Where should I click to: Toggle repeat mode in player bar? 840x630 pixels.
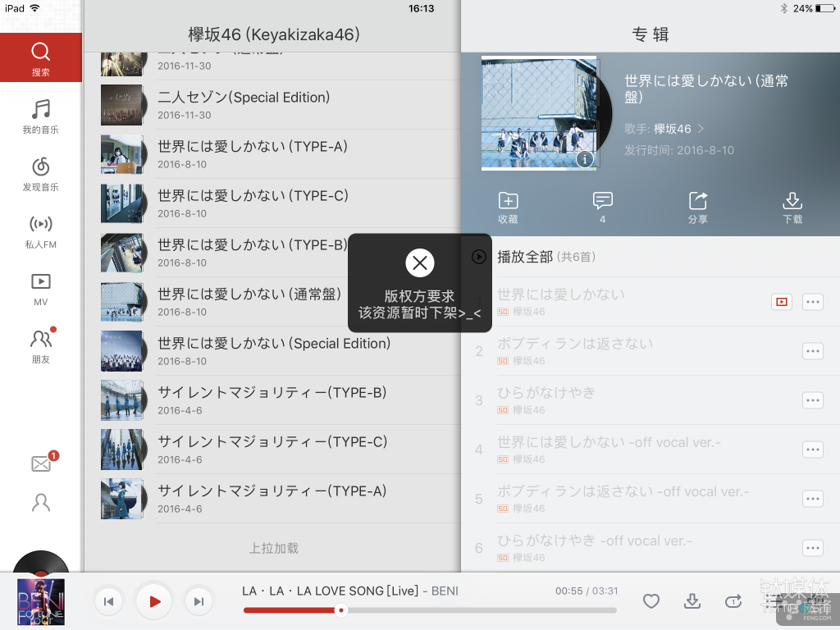[x=733, y=601]
